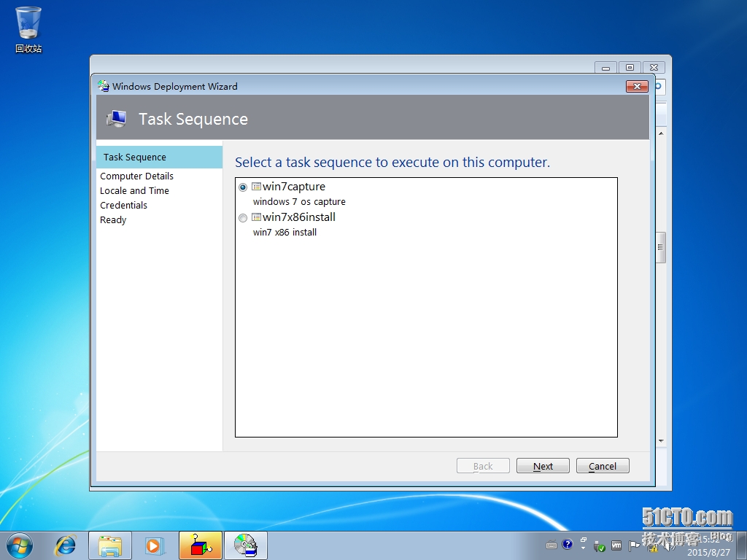747x560 pixels.
Task: Go to Ready wizard step
Action: pos(113,220)
